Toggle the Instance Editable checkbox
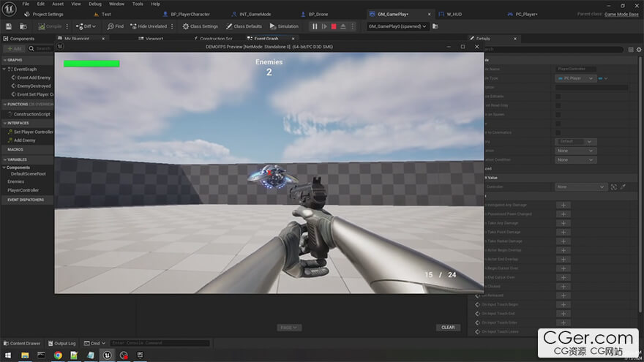Viewport: 644px width, 362px height. tap(558, 97)
